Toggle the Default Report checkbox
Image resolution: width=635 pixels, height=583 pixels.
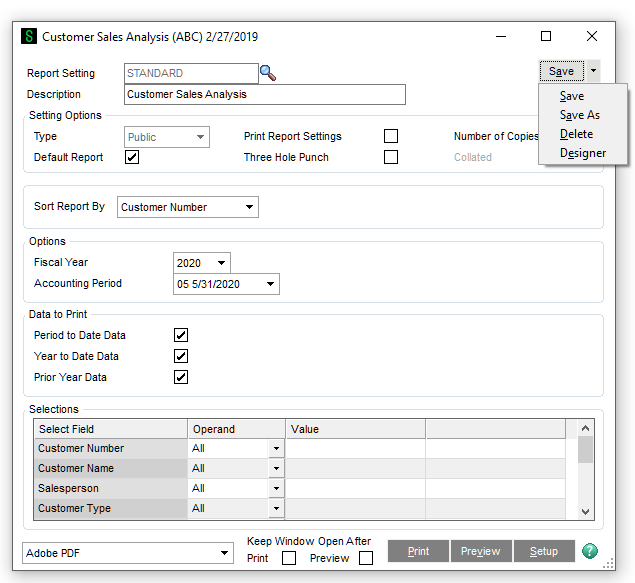click(x=132, y=157)
